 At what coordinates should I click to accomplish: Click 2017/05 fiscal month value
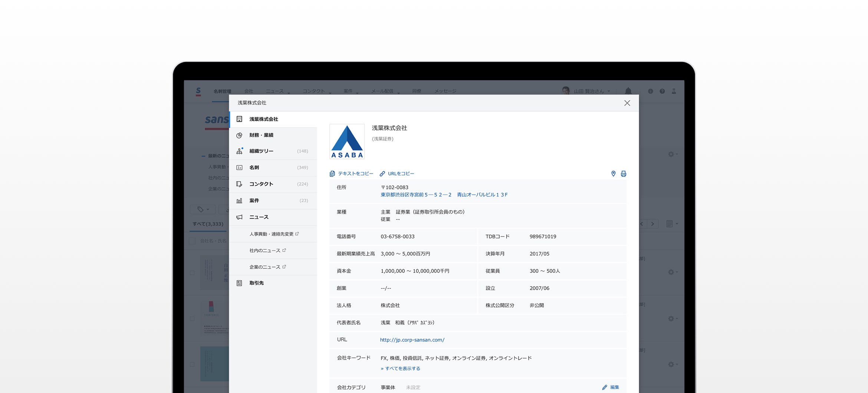click(539, 254)
